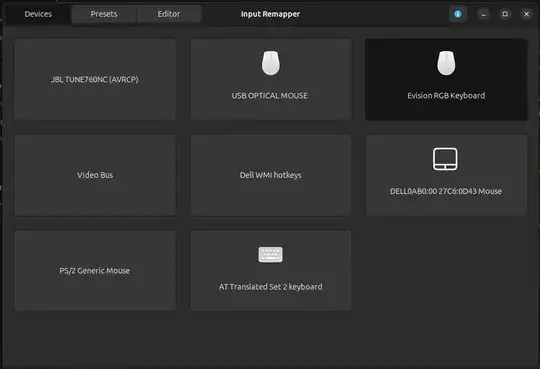The width and height of the screenshot is (540, 369).
Task: Open the Editor tab
Action: coord(169,14)
